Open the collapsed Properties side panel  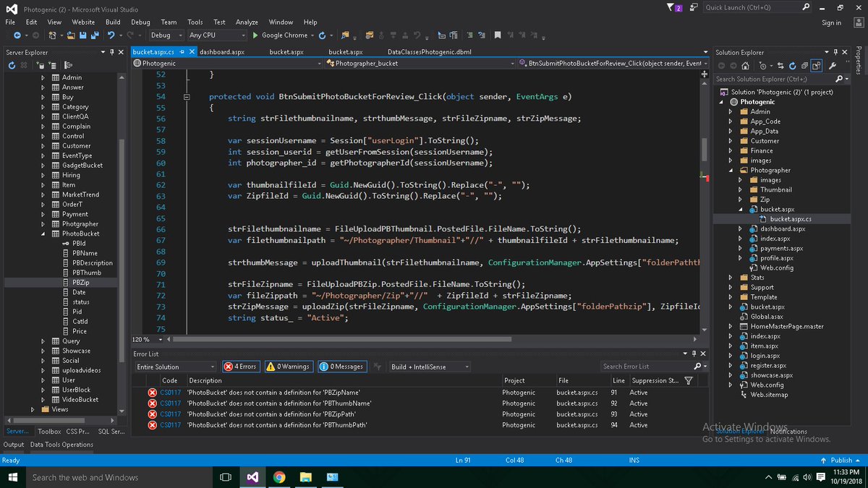[859, 61]
